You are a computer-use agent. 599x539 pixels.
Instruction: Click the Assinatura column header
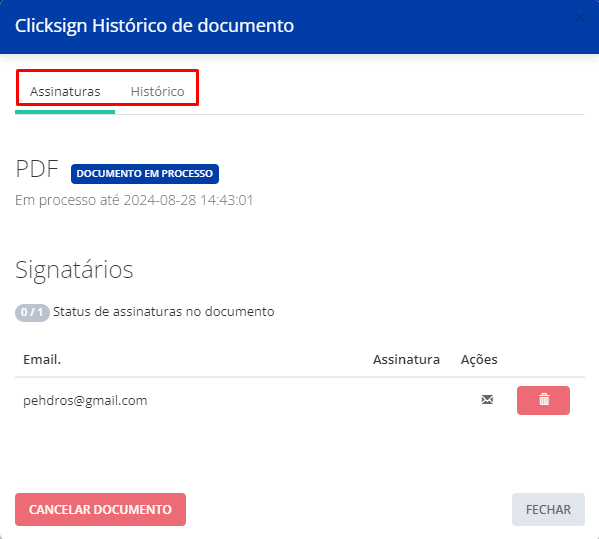point(406,359)
